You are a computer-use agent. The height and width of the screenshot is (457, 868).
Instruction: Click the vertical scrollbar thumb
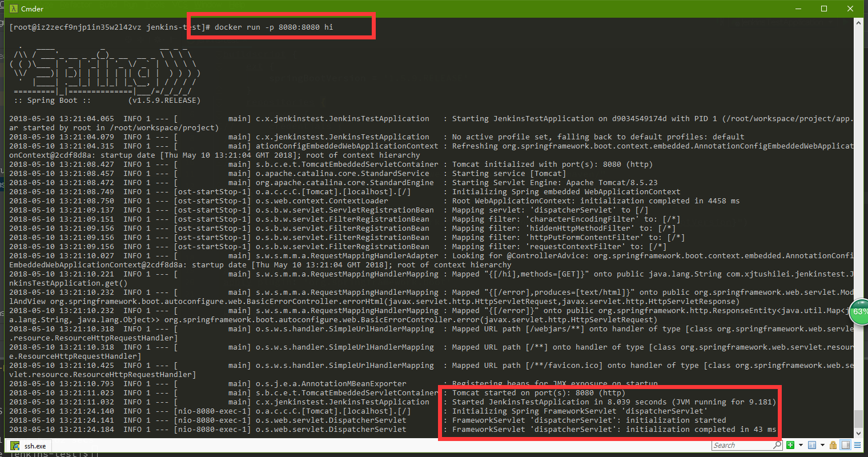pos(858,418)
